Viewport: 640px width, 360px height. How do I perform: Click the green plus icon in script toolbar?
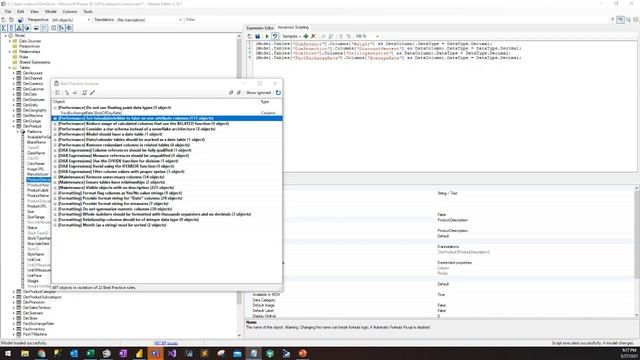click(x=306, y=36)
